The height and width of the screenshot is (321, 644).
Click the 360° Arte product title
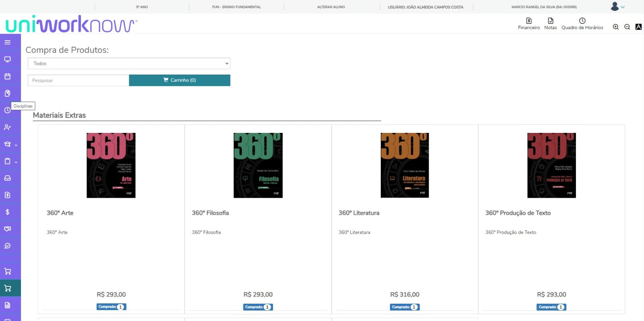[x=60, y=213]
